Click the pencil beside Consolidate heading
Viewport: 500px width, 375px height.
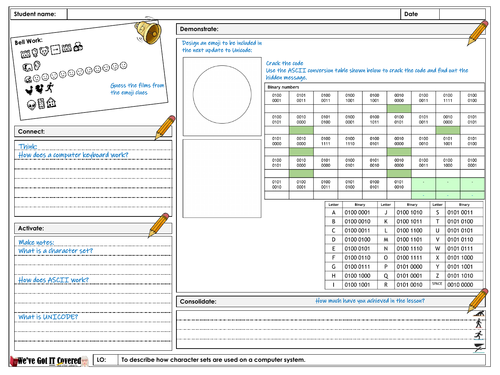[x=478, y=301]
